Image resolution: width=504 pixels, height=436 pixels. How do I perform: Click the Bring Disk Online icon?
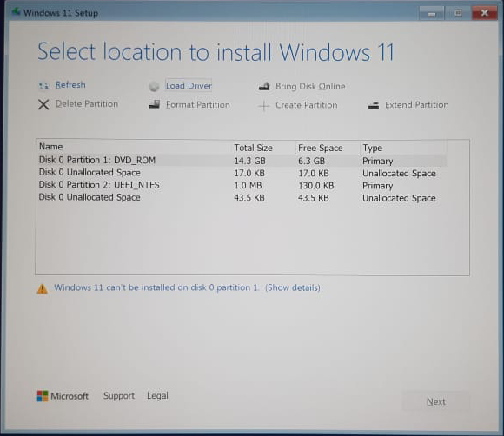click(x=264, y=87)
